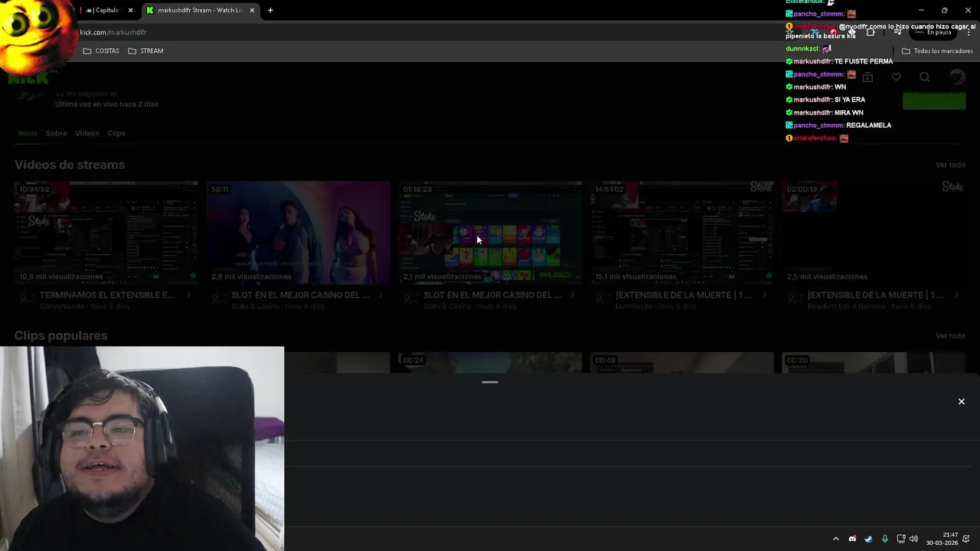
Task: Click 'Ver todo' next to Clips populares
Action: [950, 336]
